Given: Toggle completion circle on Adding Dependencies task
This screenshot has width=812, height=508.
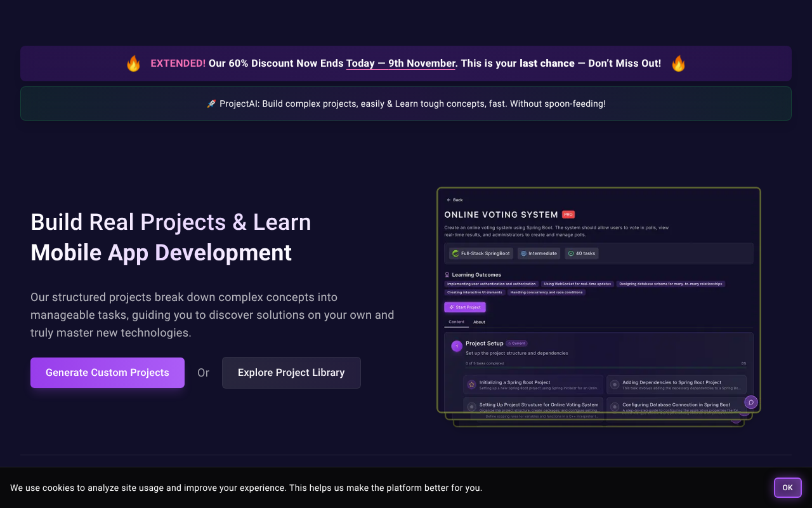Looking at the screenshot, I should [x=614, y=384].
